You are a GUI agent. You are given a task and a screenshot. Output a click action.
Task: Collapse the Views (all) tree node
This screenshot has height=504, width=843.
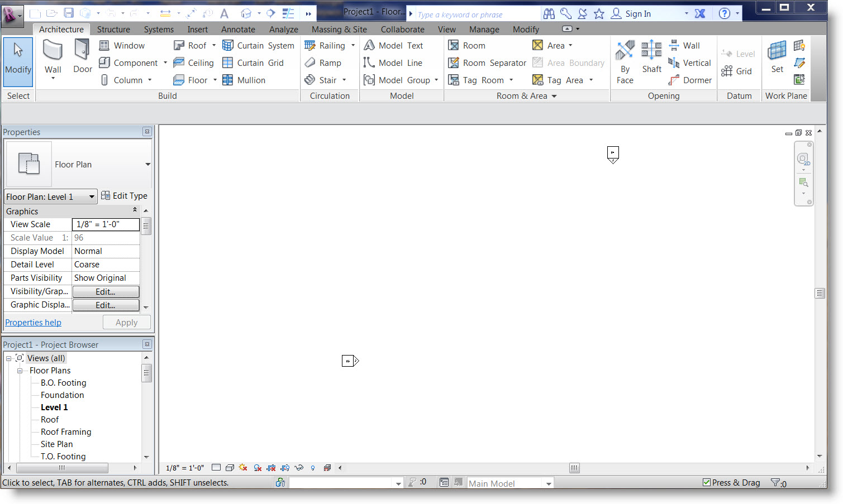(9, 358)
